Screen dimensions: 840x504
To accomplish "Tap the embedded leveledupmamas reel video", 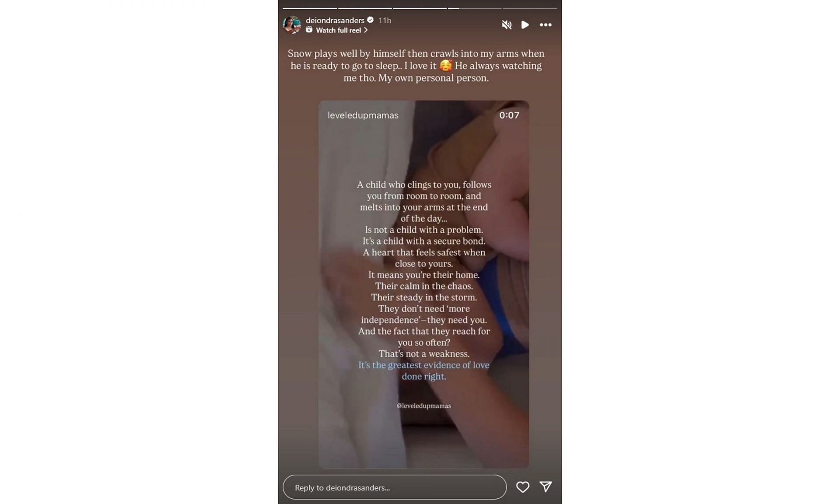I will 423,284.
